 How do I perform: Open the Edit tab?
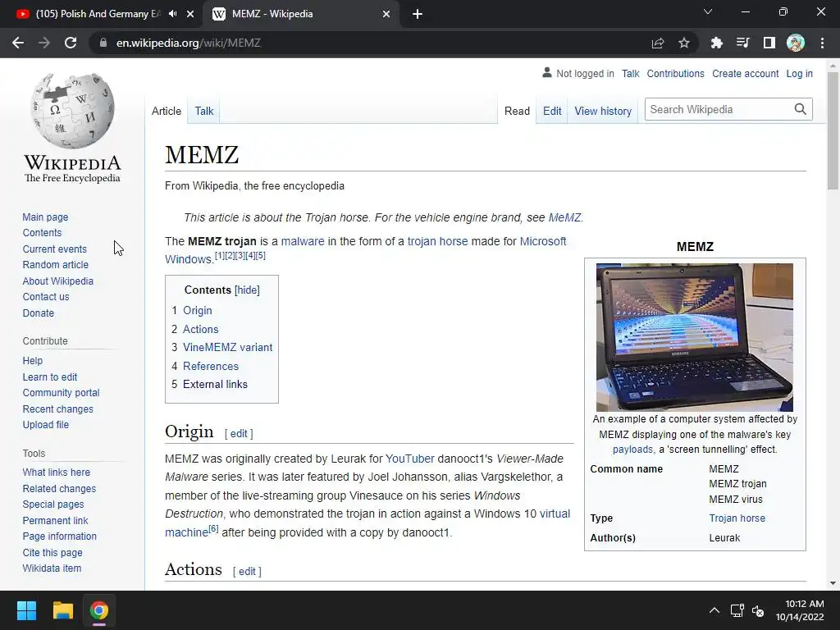click(552, 111)
